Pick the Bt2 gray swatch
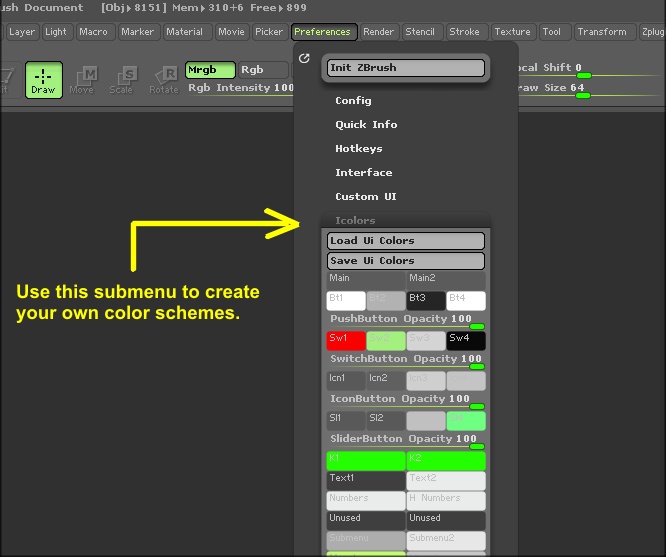This screenshot has height=557, width=666. 386,301
